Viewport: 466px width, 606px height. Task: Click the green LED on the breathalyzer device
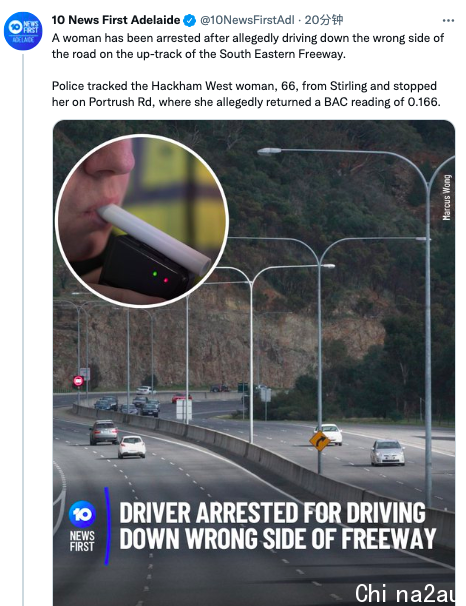[155, 274]
